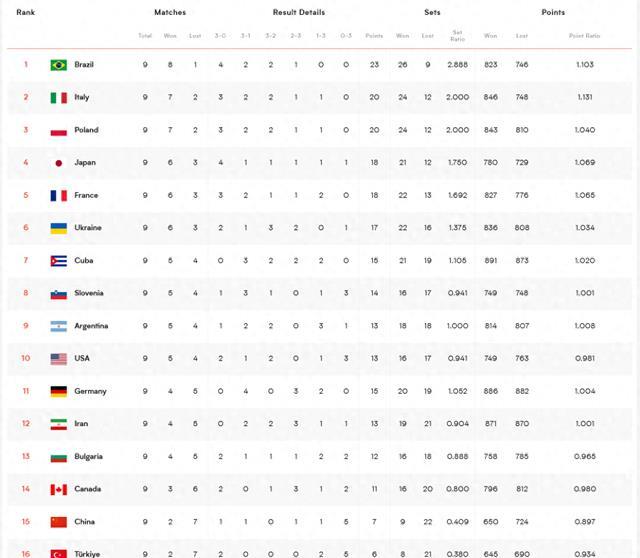Open the Bulgaria team link

click(x=89, y=457)
